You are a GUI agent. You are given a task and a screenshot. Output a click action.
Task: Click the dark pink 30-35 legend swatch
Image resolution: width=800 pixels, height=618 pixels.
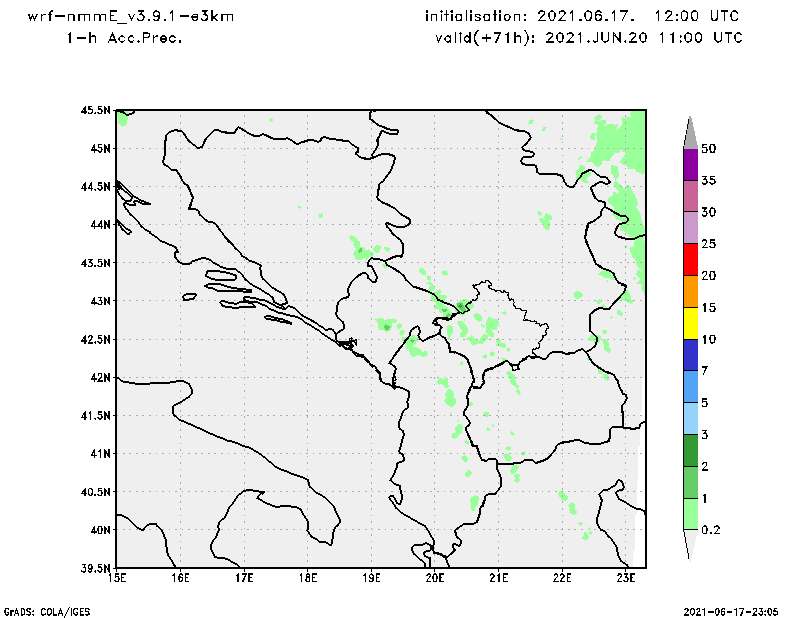[690, 196]
